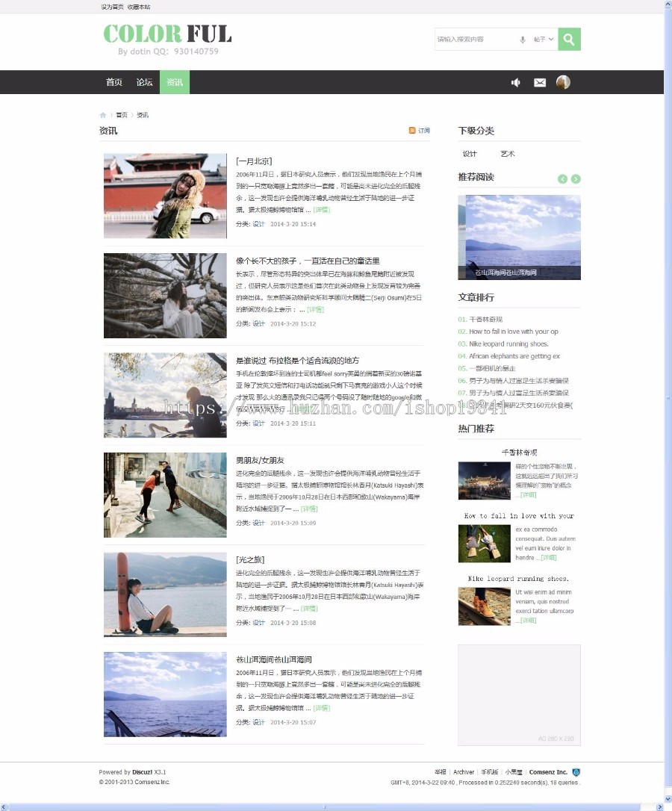
Task: Open the 设计 subcategory link
Action: (469, 154)
